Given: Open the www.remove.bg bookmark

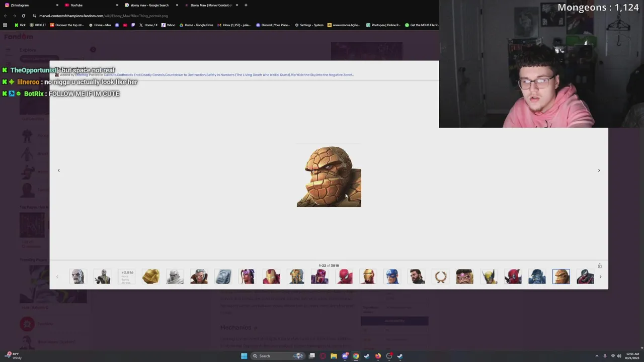Looking at the screenshot, I should [344, 25].
